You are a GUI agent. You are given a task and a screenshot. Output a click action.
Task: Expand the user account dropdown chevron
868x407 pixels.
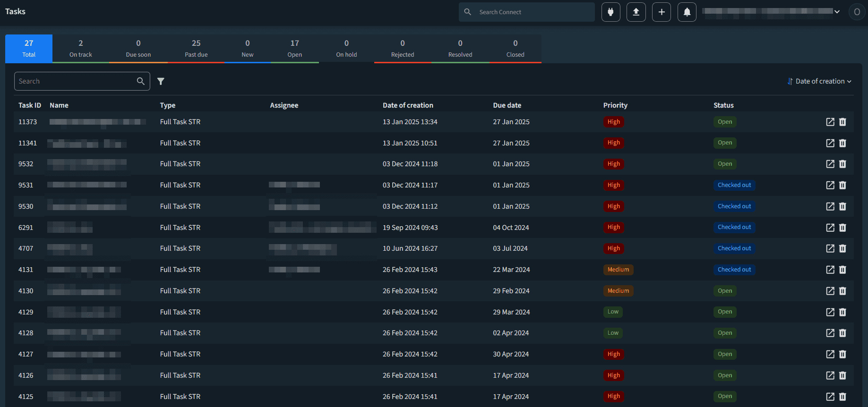point(837,12)
